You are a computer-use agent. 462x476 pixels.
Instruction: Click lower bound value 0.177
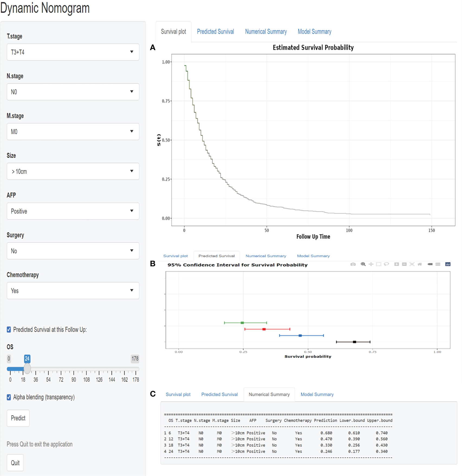pos(354,451)
